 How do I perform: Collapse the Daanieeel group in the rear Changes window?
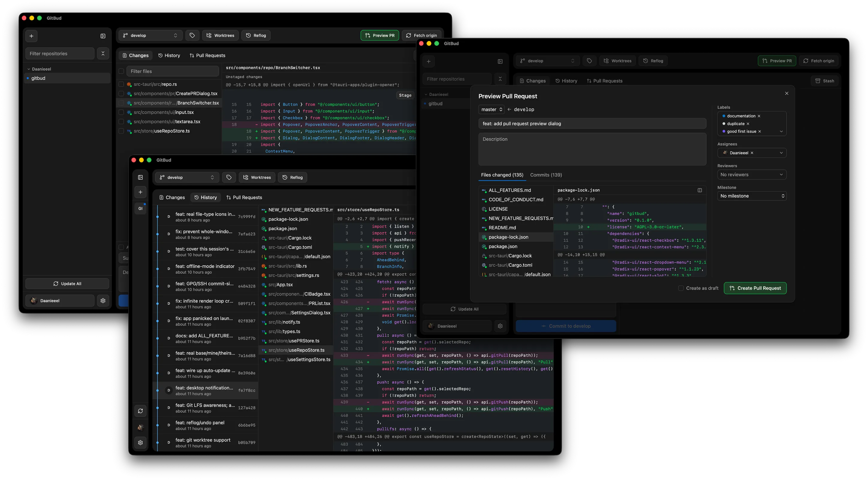pos(39,69)
